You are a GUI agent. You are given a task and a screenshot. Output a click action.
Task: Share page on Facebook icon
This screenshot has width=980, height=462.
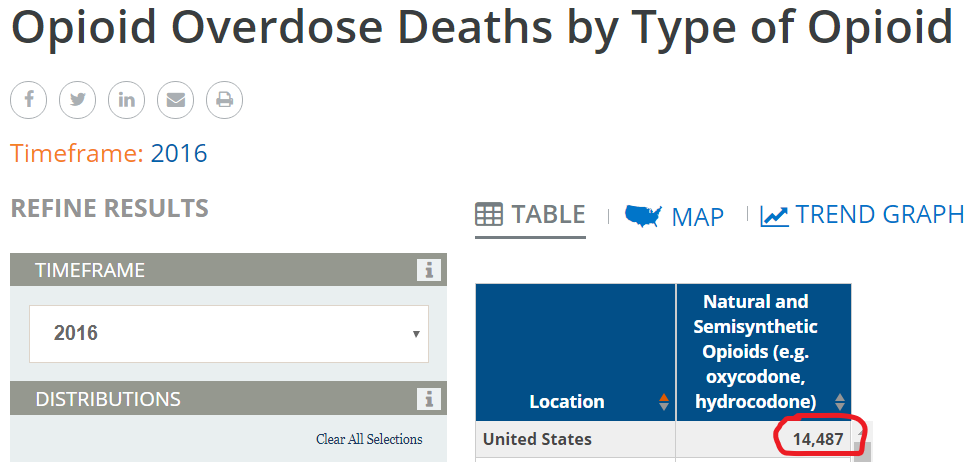29,100
